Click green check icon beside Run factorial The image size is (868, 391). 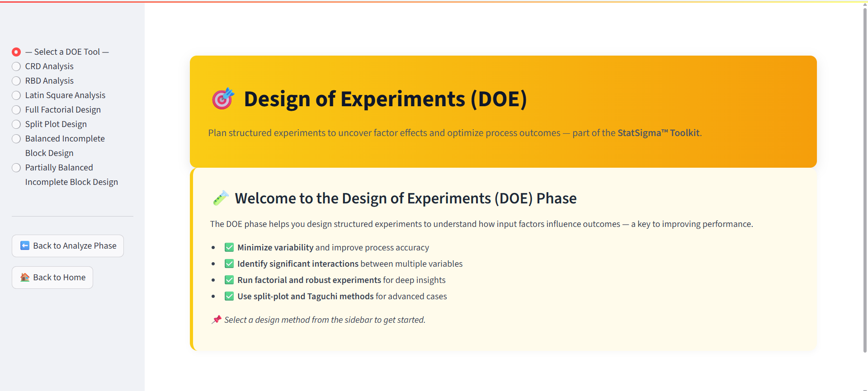pos(229,280)
